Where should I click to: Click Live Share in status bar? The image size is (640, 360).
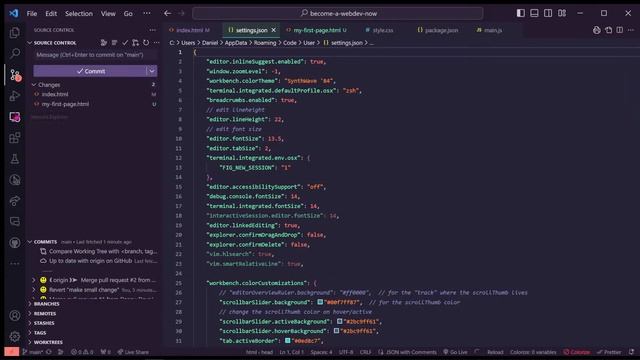[x=133, y=352]
